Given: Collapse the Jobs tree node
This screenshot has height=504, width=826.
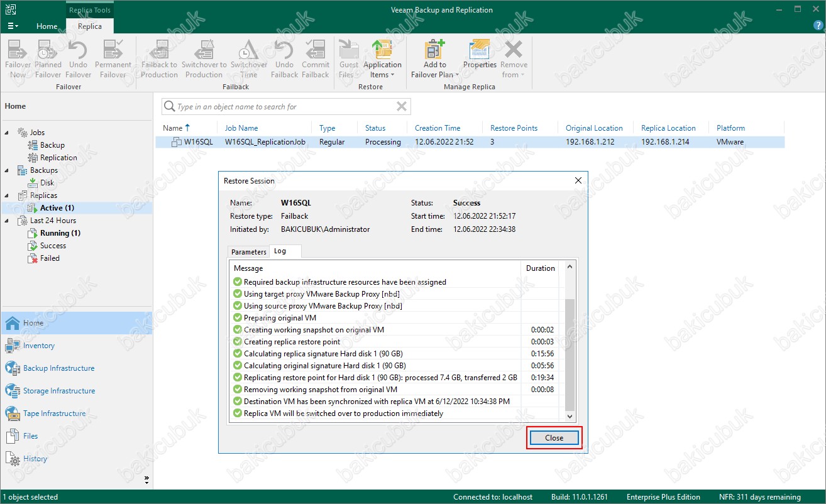Looking at the screenshot, I should [x=7, y=133].
